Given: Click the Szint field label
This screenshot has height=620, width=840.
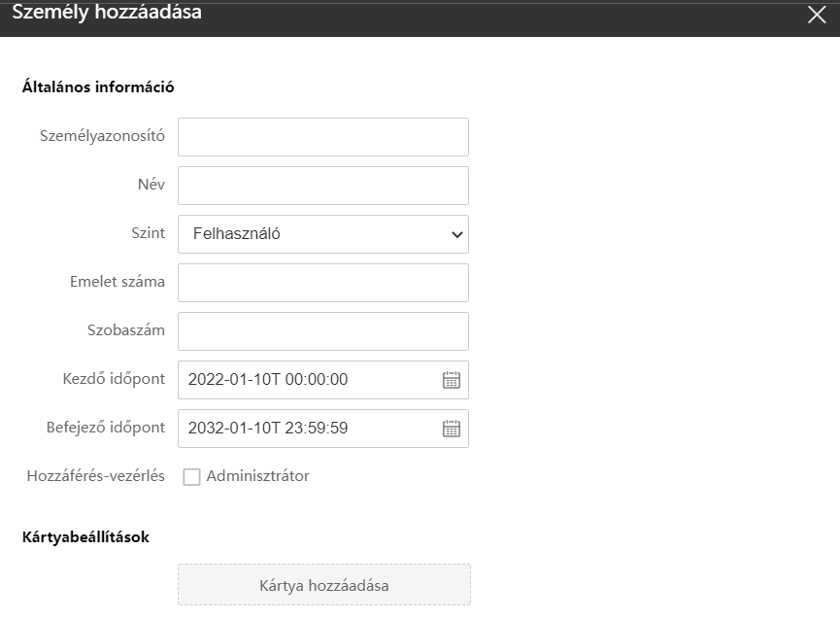Looking at the screenshot, I should [149, 233].
